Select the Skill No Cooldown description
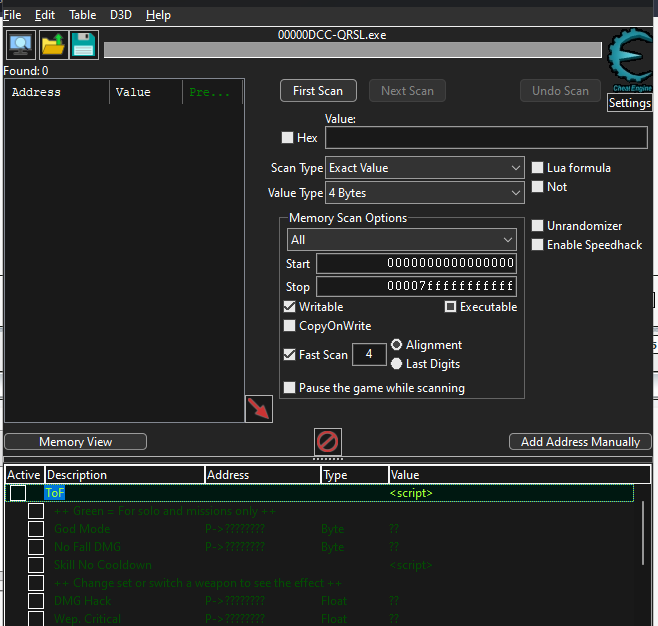 [103, 565]
